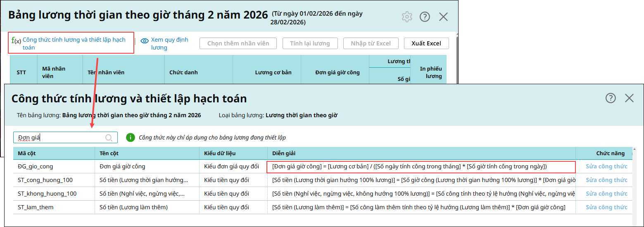Edit formula for ST_cong_huong_100 row

606,180
